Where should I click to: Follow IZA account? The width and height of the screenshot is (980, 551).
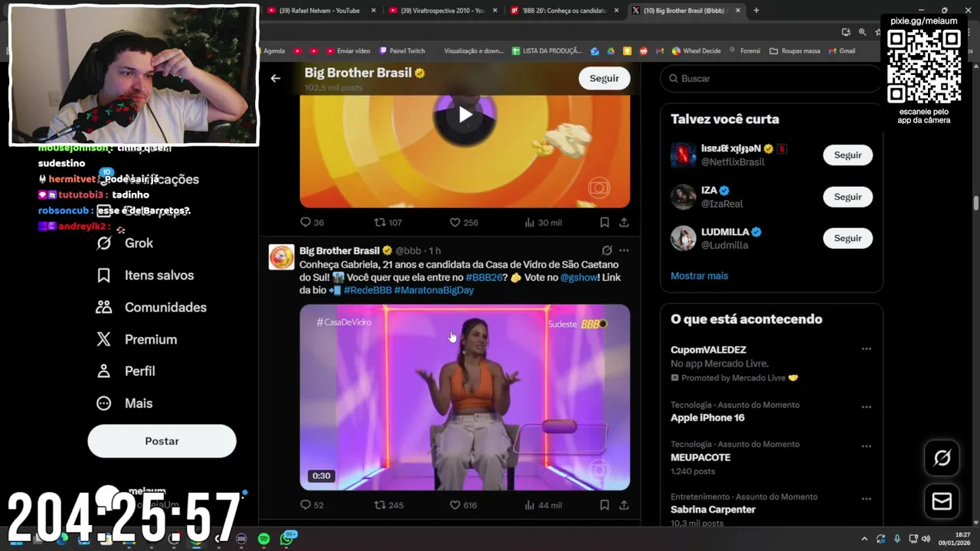pyautogui.click(x=848, y=197)
